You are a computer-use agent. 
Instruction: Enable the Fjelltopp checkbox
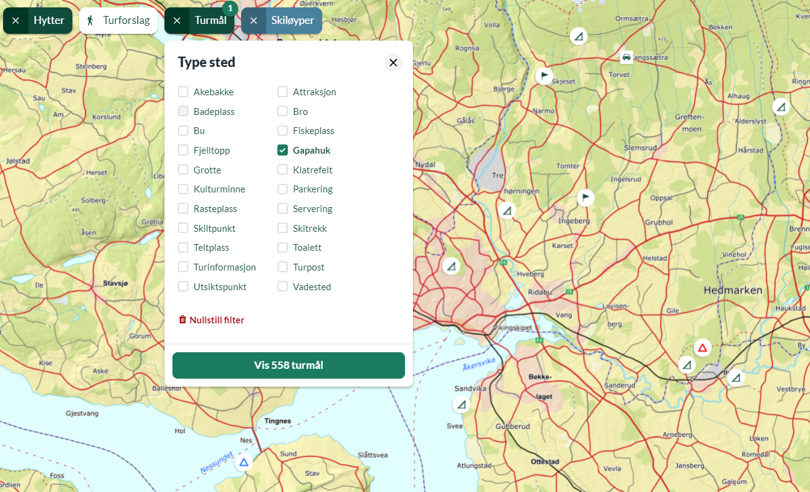pyautogui.click(x=183, y=150)
